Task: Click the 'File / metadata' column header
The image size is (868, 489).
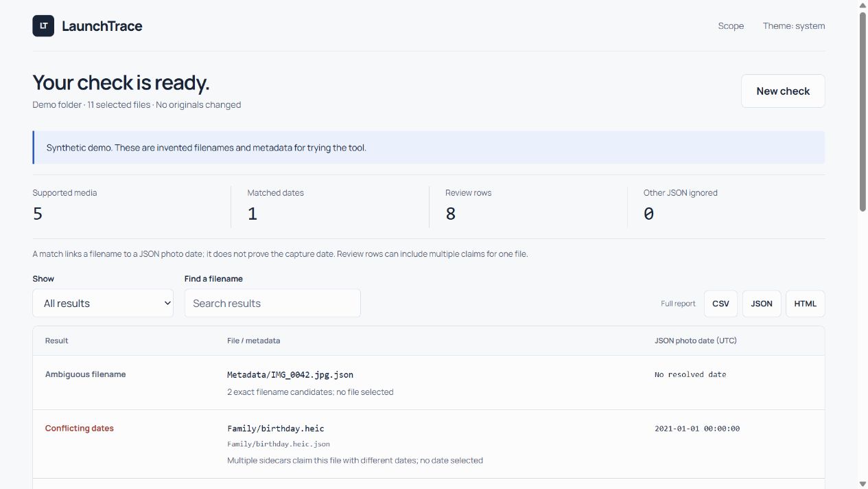Action: click(254, 341)
